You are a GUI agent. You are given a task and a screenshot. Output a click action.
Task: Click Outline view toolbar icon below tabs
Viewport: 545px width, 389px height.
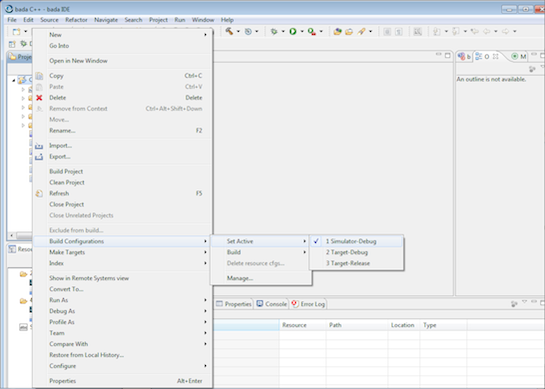pyautogui.click(x=532, y=69)
